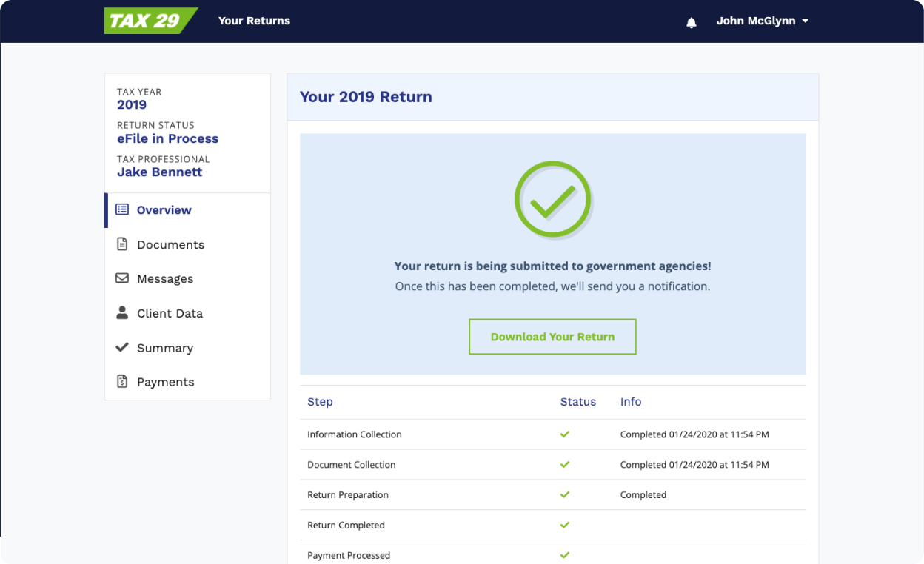Click the TAX 29 logo
This screenshot has height=564, width=924.
[150, 21]
